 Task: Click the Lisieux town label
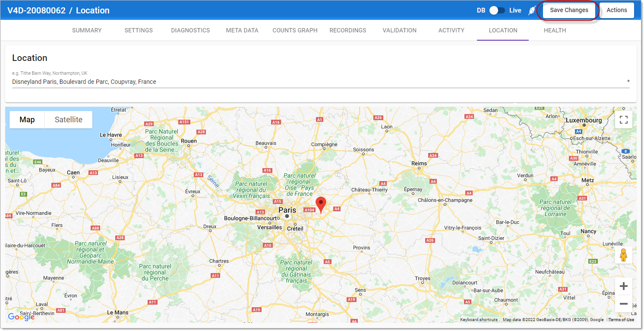(x=120, y=177)
